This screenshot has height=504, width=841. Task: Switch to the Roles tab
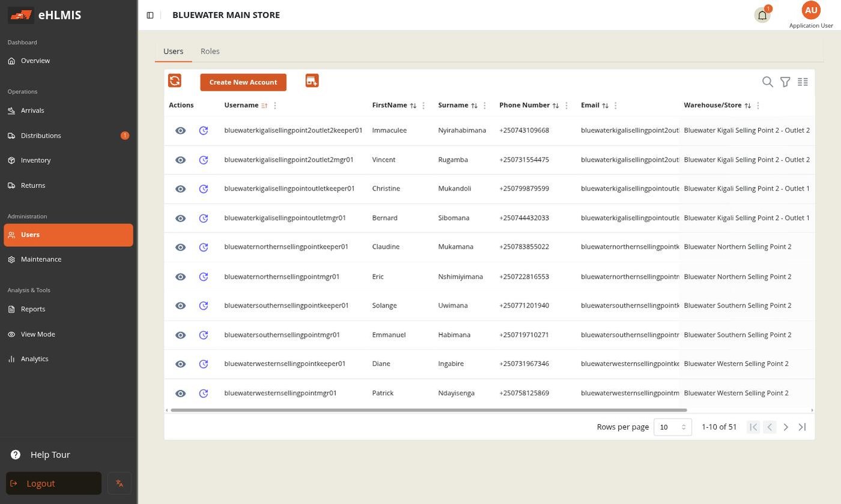210,51
